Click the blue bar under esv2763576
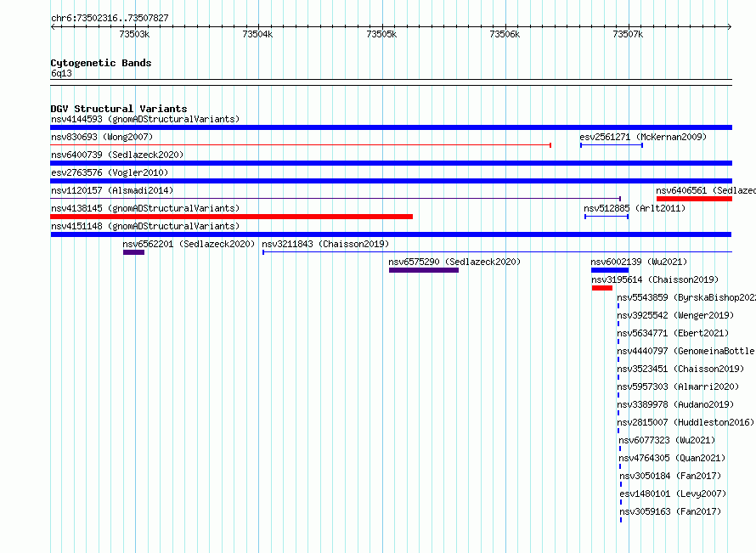Image resolution: width=756 pixels, height=553 pixels. click(x=391, y=181)
